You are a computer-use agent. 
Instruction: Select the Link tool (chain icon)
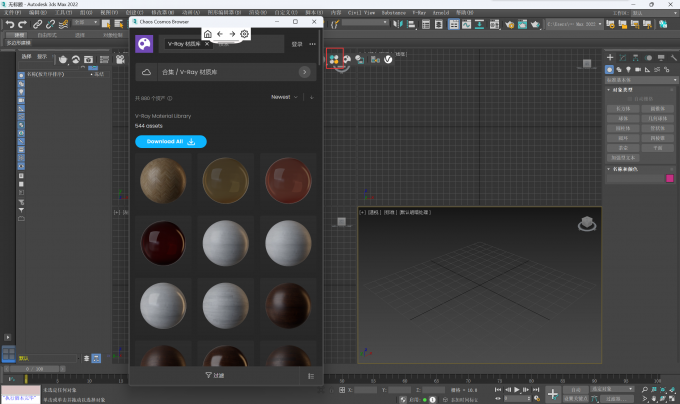pos(38,24)
